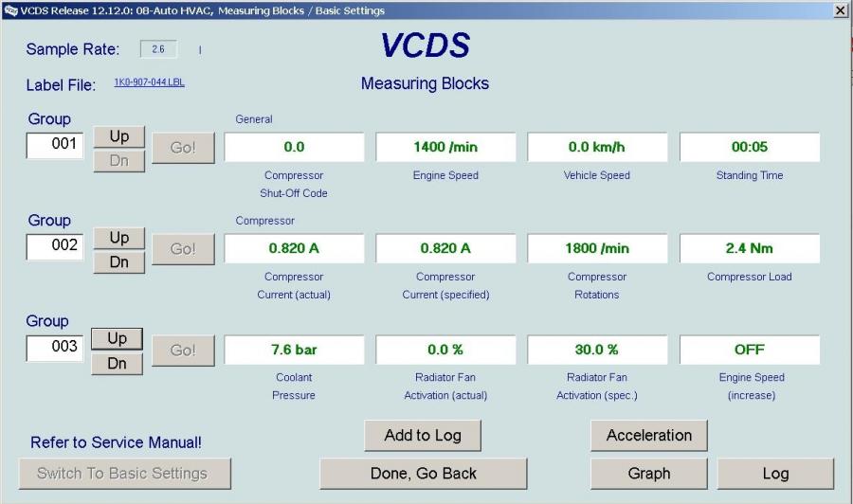The image size is (853, 504).
Task: Select the Engine Speed 1400 /min field
Action: click(445, 147)
